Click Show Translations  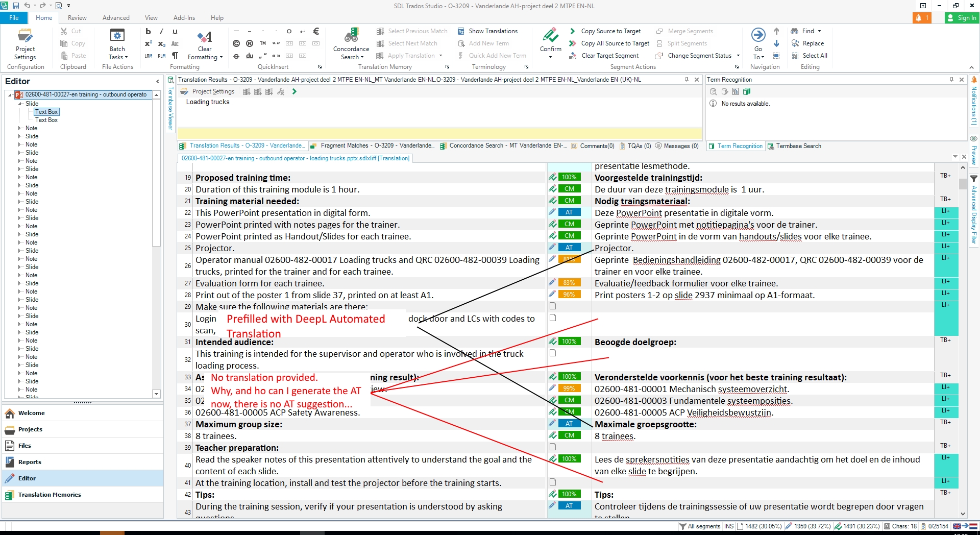487,31
